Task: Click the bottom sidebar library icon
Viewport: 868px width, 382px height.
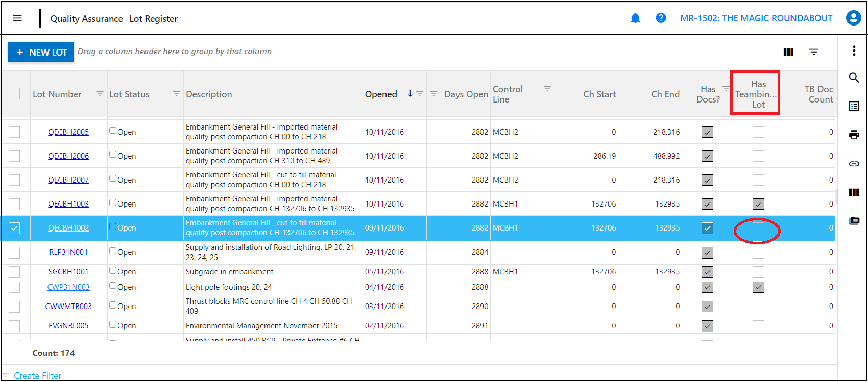Action: point(854,221)
